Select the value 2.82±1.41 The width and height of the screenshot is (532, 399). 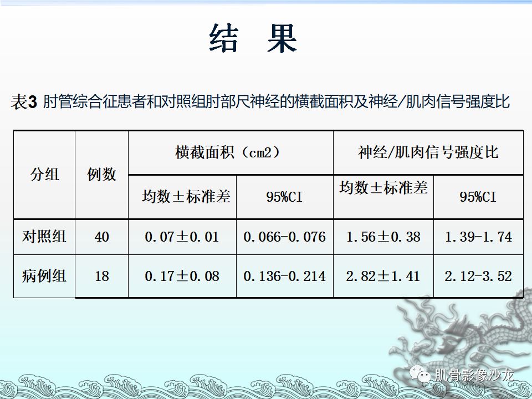tap(383, 276)
